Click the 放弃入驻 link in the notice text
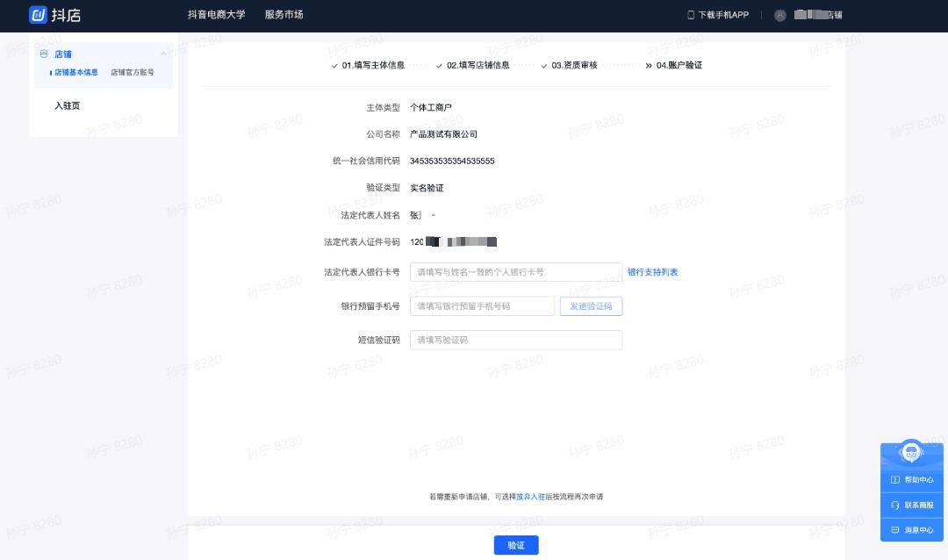This screenshot has height=560, width=948. pyautogui.click(x=530, y=496)
